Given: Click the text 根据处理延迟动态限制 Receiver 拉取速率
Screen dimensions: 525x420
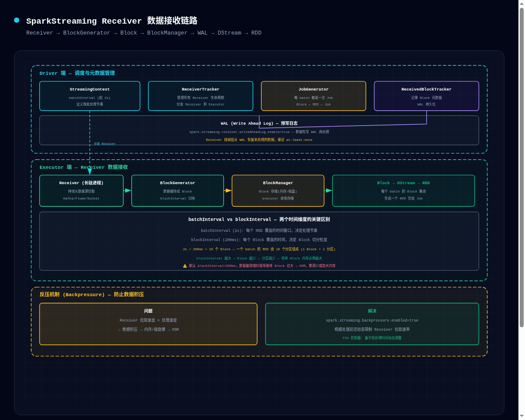Looking at the screenshot, I should click(372, 329).
